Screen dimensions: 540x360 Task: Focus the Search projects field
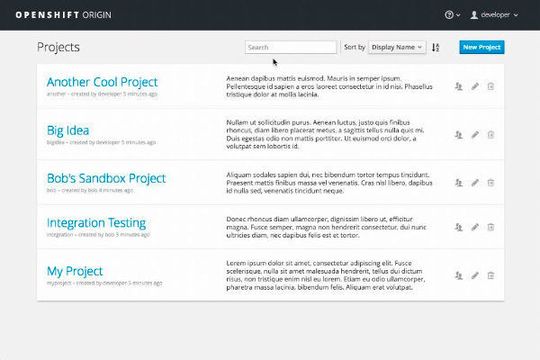click(291, 47)
